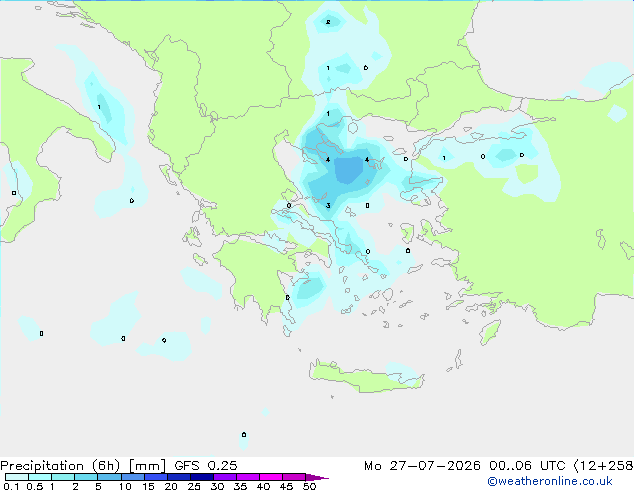Click the island of Crete on map

[x=364, y=376]
